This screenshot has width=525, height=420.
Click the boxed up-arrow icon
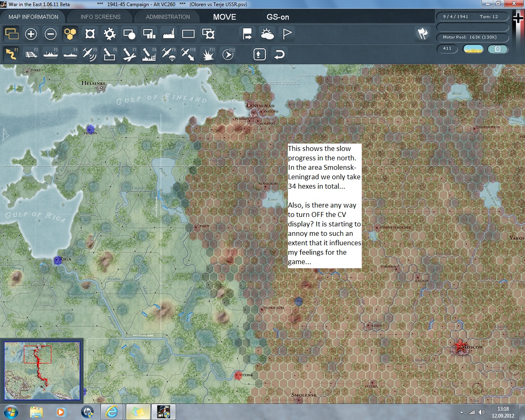[260, 54]
